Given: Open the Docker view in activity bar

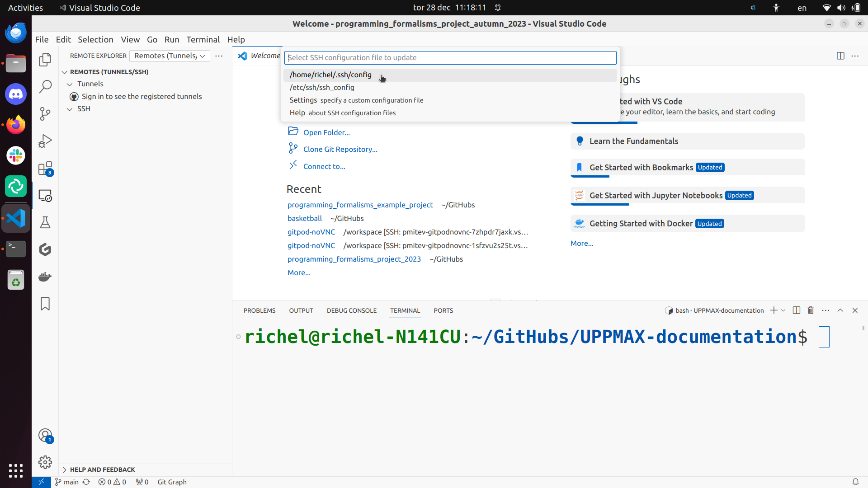Looking at the screenshot, I should pos(45,277).
